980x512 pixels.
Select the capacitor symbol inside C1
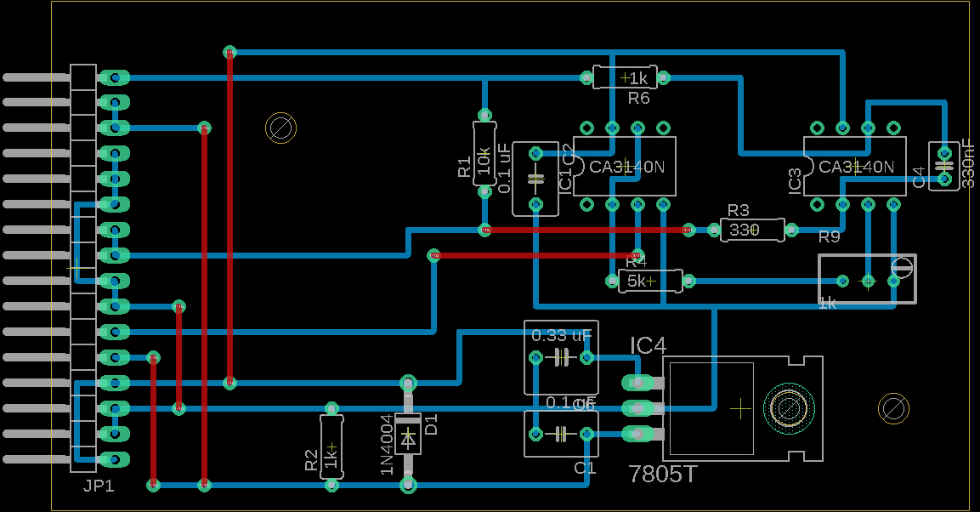pos(561,434)
